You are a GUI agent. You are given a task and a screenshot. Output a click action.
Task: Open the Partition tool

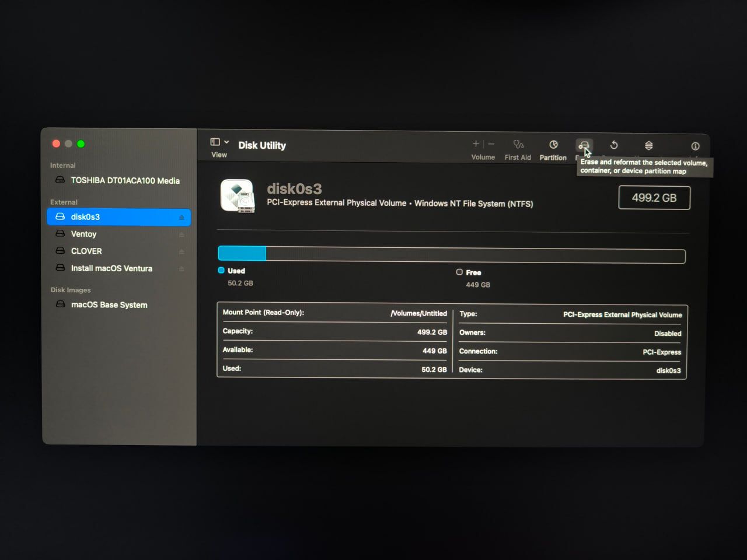click(x=553, y=145)
